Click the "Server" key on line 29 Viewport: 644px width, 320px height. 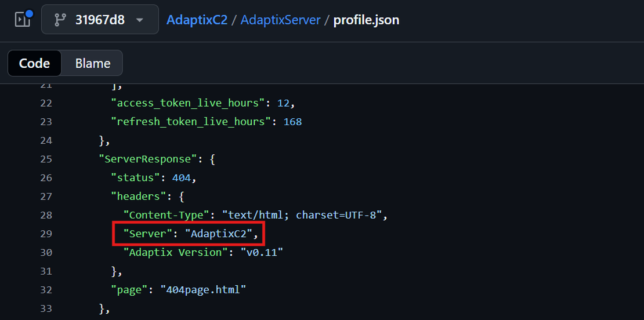coord(148,234)
